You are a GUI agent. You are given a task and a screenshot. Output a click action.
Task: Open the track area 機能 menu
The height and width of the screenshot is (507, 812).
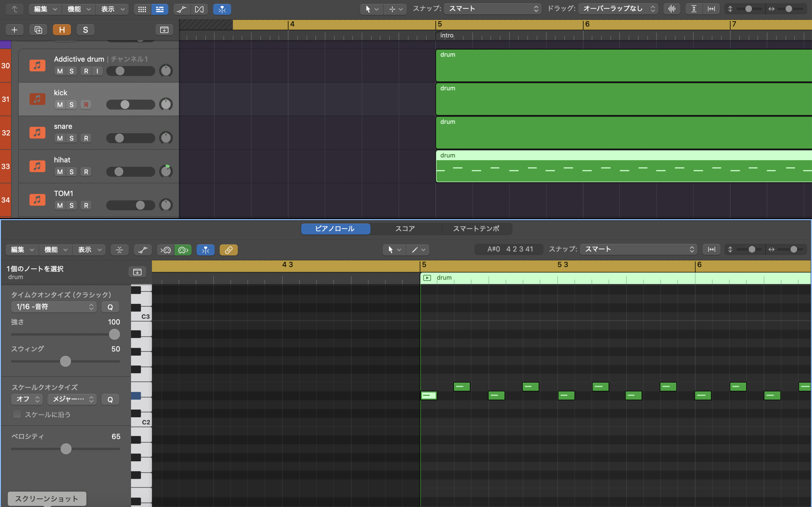[79, 10]
